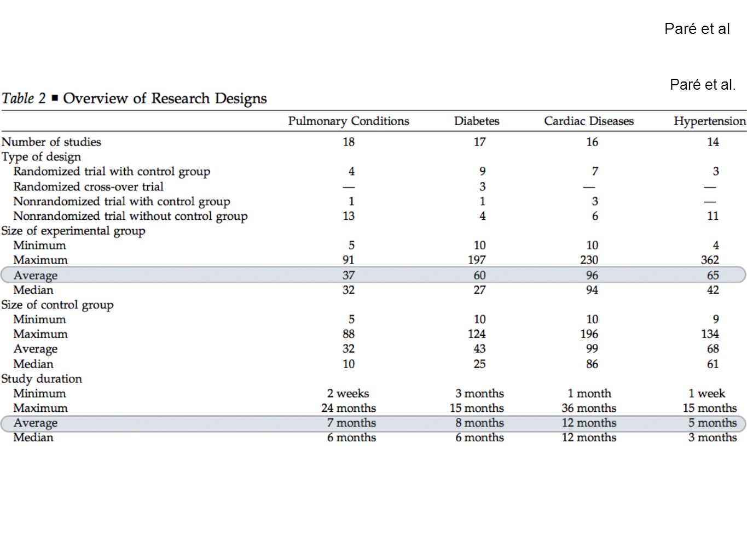The height and width of the screenshot is (560, 747).
Task: Click the control group Average value 99
Action: coord(592,348)
